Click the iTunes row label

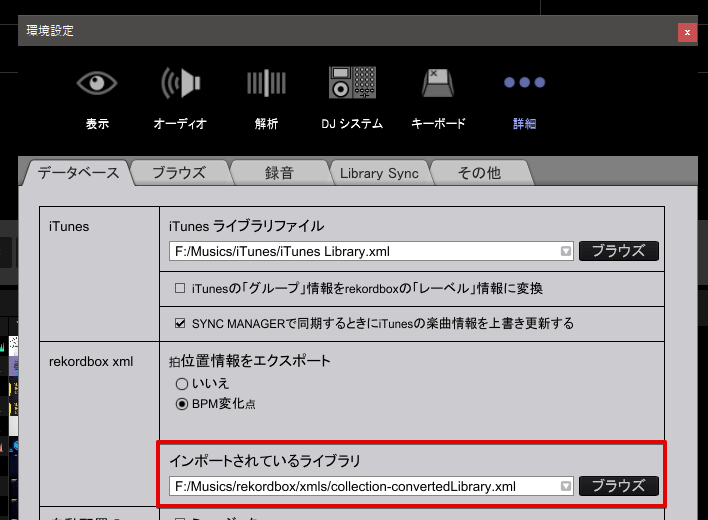pos(69,226)
